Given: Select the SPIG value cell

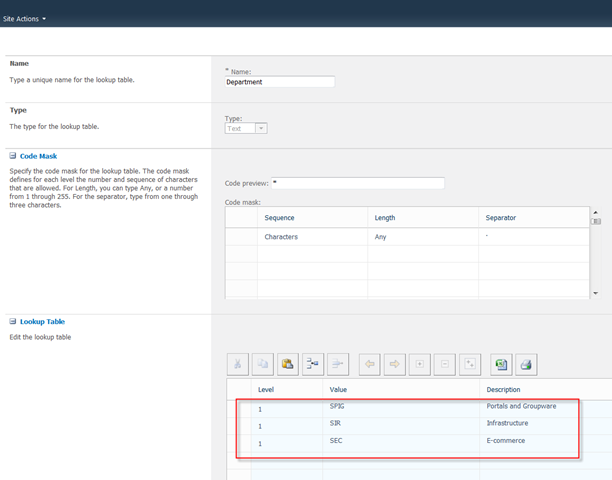Looking at the screenshot, I should [x=400, y=406].
